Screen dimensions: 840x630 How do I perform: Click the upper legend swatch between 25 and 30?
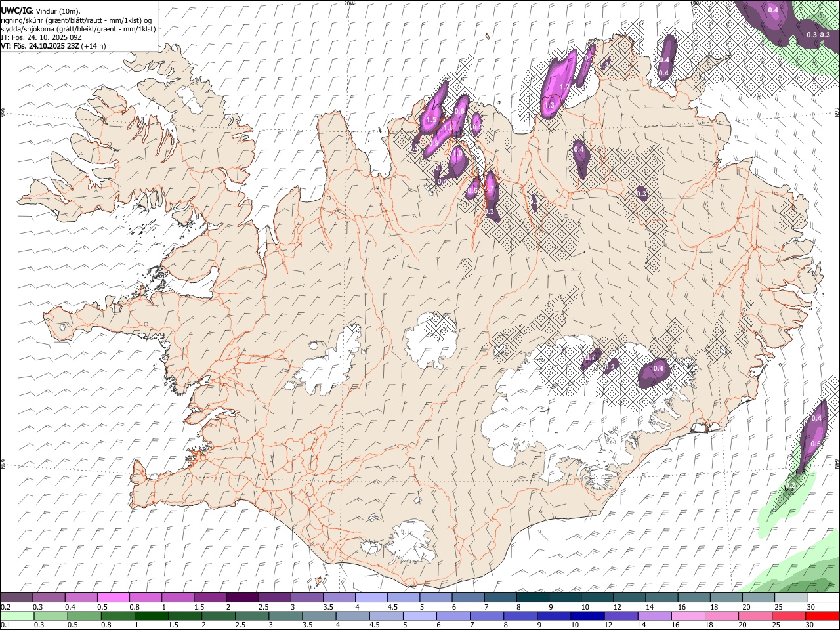click(790, 598)
